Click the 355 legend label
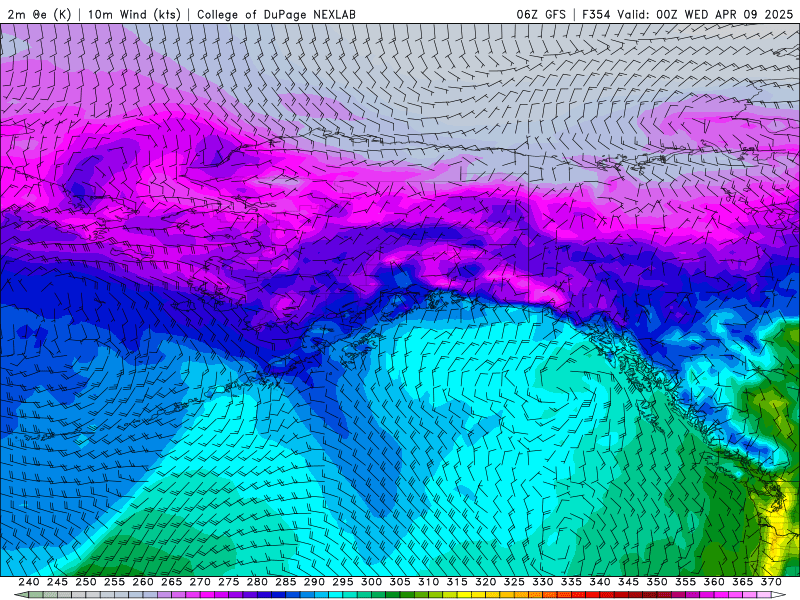This screenshot has width=800, height=600. pyautogui.click(x=686, y=582)
